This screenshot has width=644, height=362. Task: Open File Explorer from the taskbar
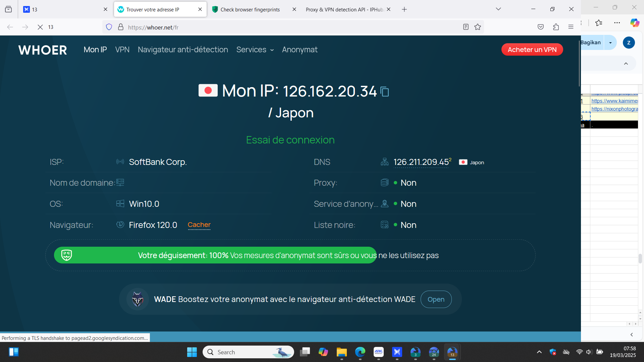[x=341, y=352]
